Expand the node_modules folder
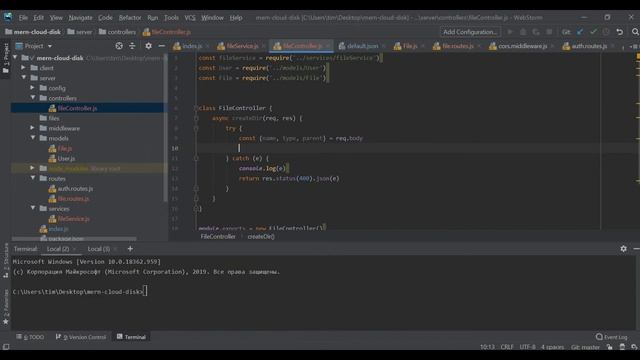This screenshot has height=360, width=640. tap(32, 168)
